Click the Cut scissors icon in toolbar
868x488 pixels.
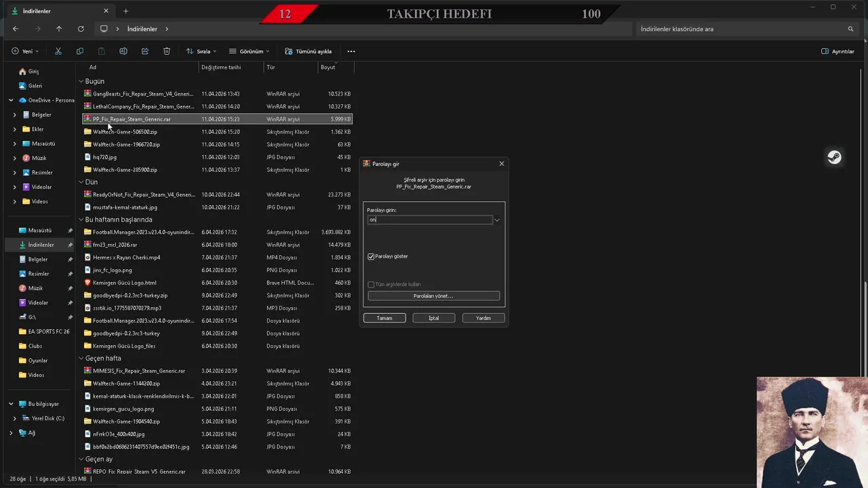pyautogui.click(x=58, y=51)
